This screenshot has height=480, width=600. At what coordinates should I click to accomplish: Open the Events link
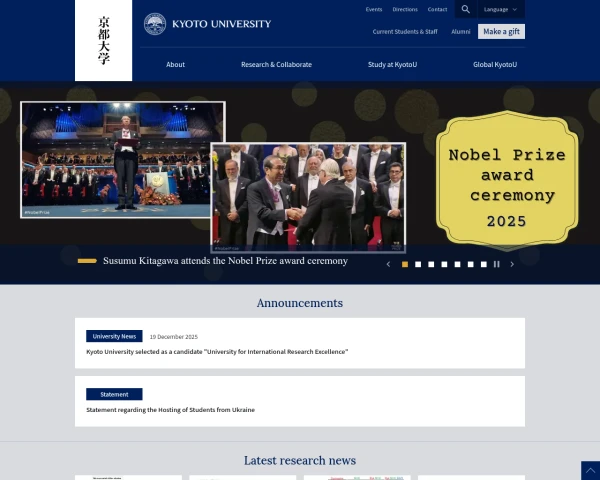point(374,10)
